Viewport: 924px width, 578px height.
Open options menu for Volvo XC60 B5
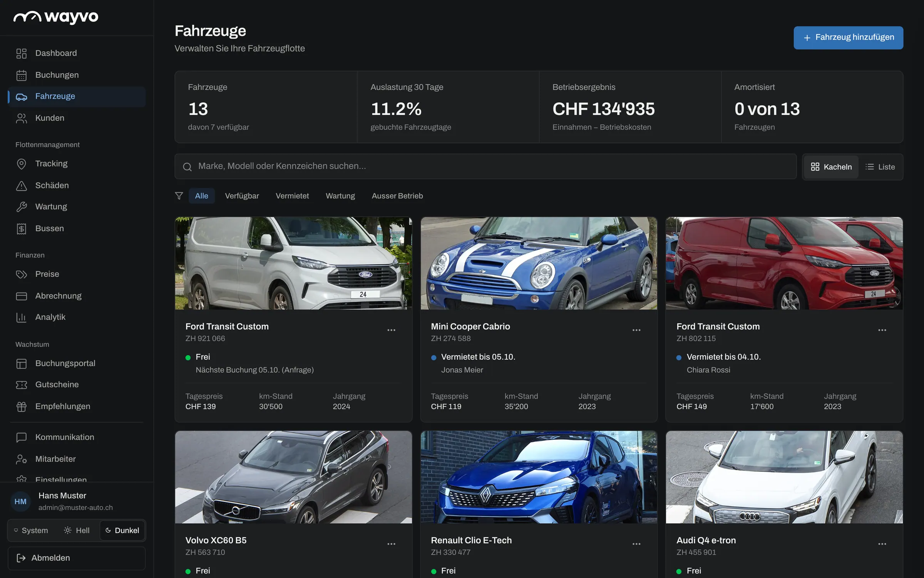point(392,544)
